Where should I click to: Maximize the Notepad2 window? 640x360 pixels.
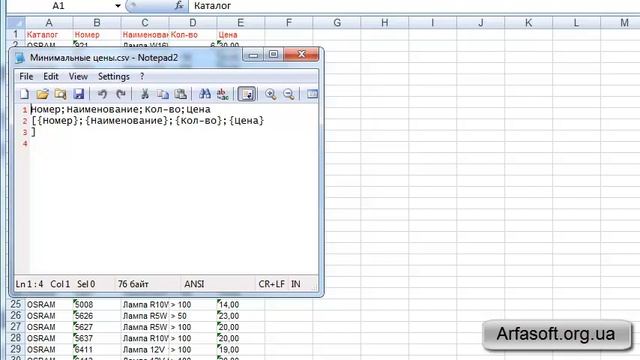point(273,55)
